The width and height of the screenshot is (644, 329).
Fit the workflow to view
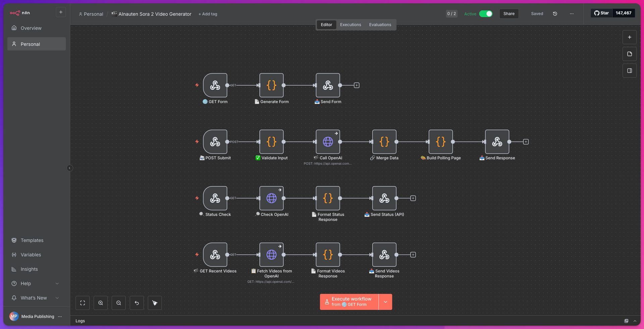click(83, 303)
